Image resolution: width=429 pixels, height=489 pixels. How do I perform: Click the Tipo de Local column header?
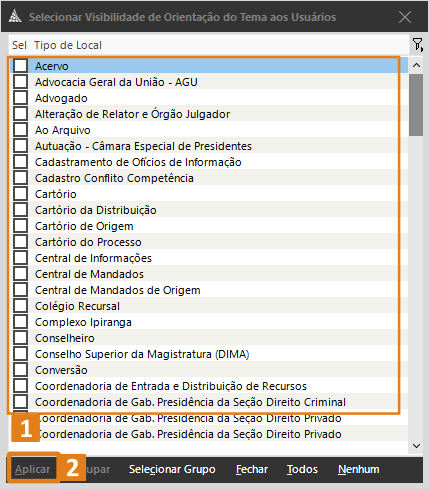click(x=68, y=45)
